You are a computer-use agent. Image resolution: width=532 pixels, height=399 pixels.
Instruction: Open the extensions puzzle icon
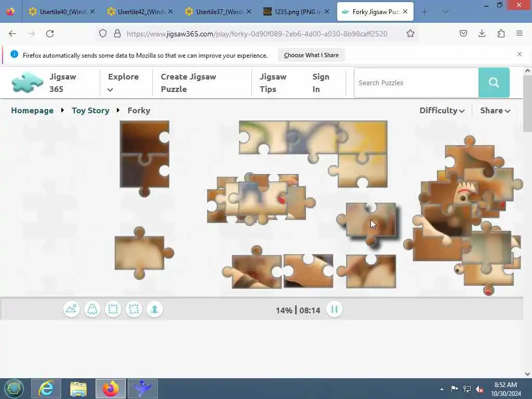coord(501,34)
